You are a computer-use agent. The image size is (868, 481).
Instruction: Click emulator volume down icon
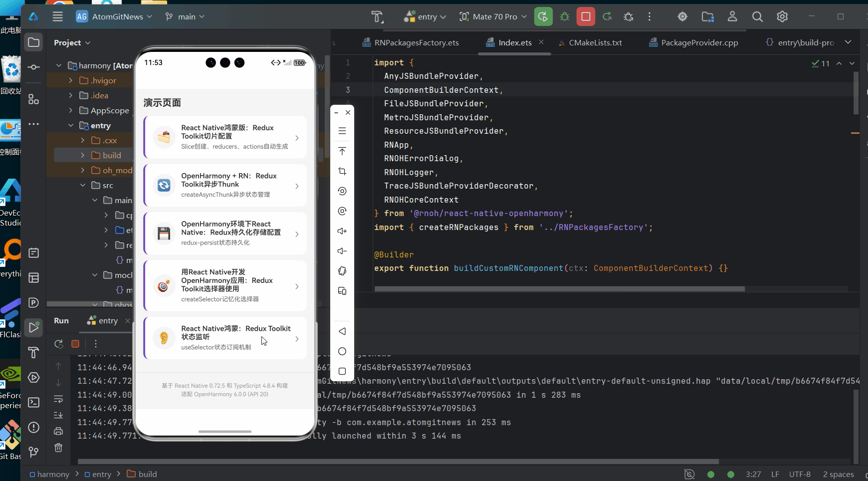pos(342,251)
